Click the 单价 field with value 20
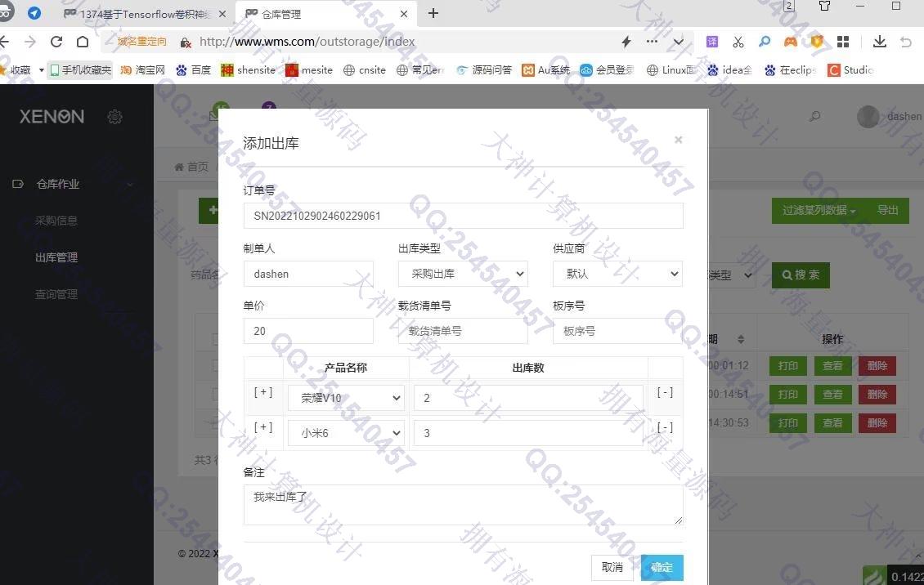 click(x=308, y=331)
